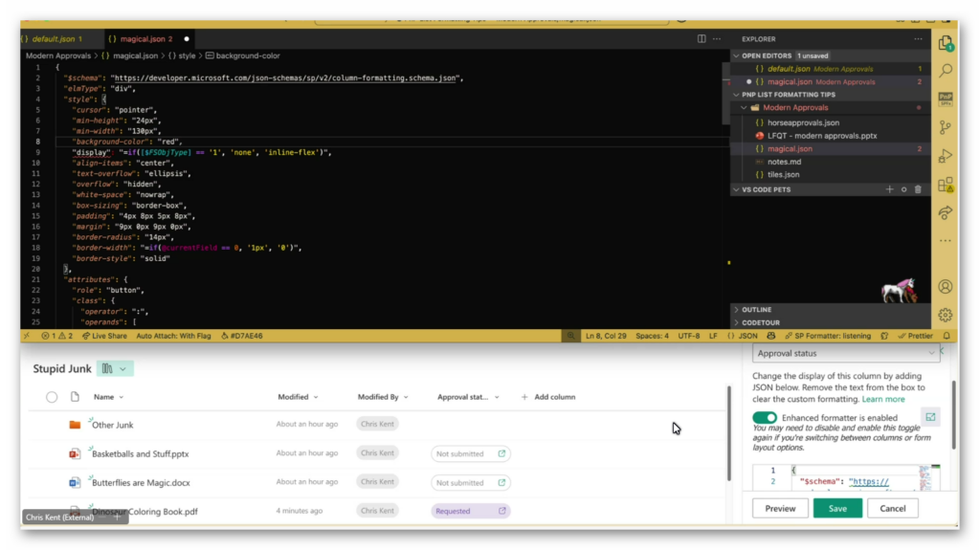The image size is (980, 550).
Task: Open the Search view in activity bar
Action: (946, 71)
